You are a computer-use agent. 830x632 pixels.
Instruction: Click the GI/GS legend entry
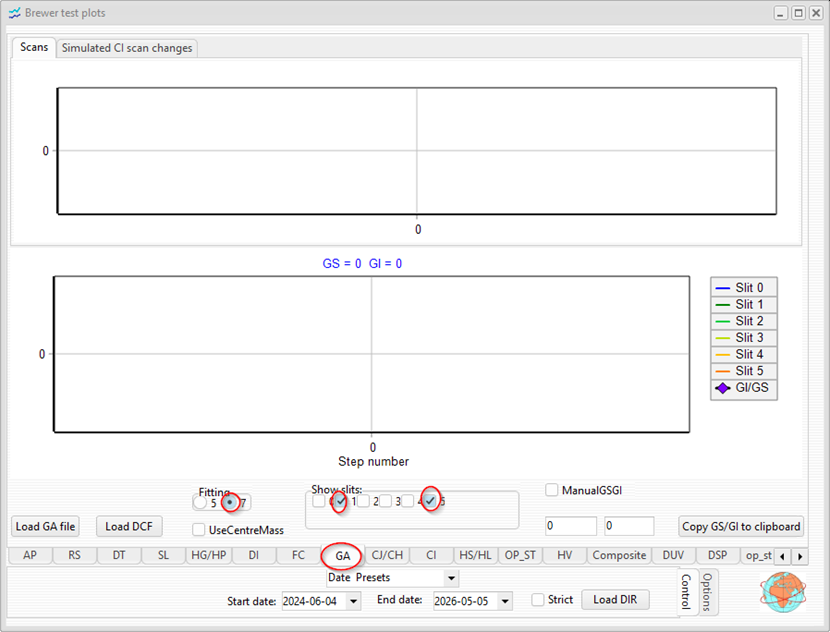click(744, 388)
